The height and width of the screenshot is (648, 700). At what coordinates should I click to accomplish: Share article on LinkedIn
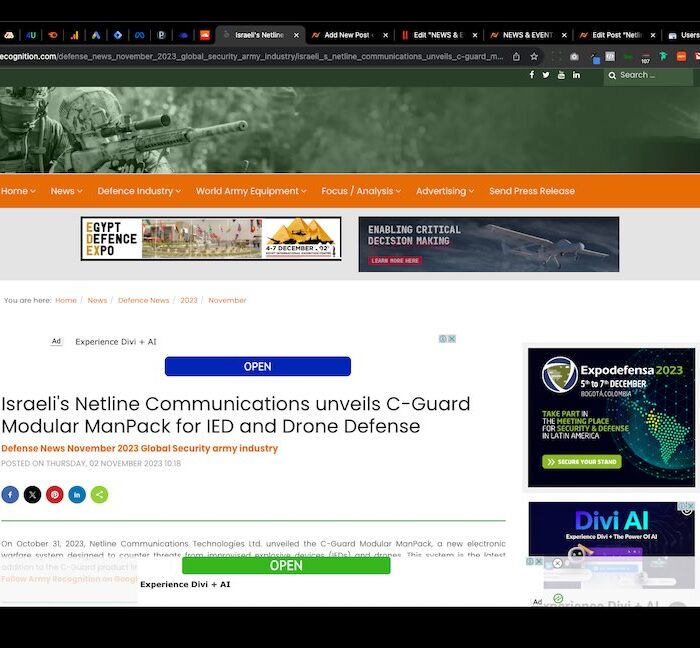77,494
